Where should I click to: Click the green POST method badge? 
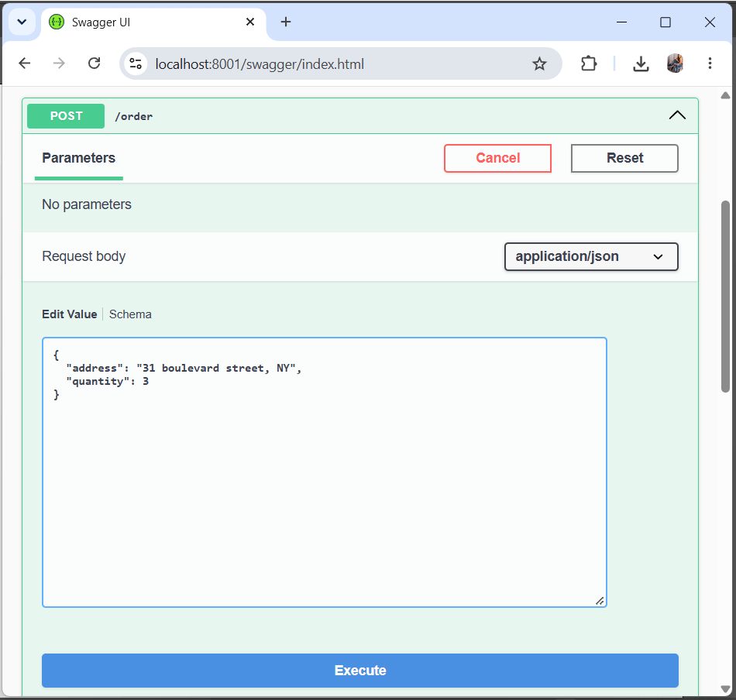coord(66,116)
